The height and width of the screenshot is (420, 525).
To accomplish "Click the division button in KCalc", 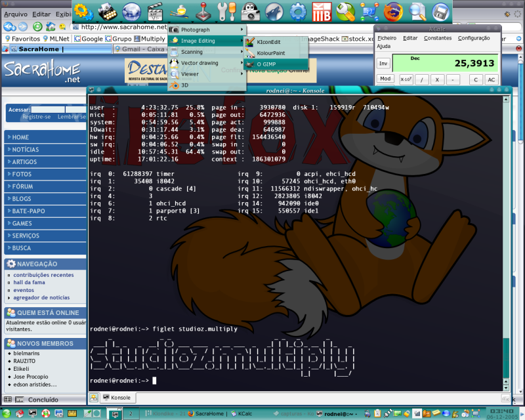I will (x=421, y=79).
